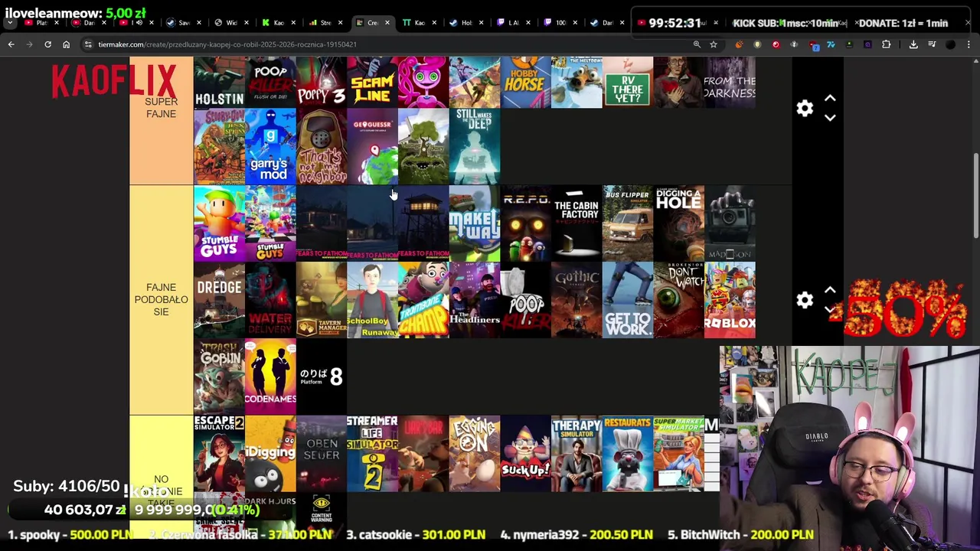
Task: Select the Get To Work tile
Action: pyautogui.click(x=628, y=299)
